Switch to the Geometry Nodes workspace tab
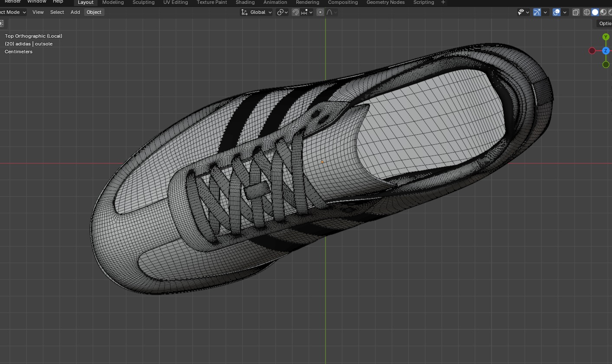 (385, 3)
